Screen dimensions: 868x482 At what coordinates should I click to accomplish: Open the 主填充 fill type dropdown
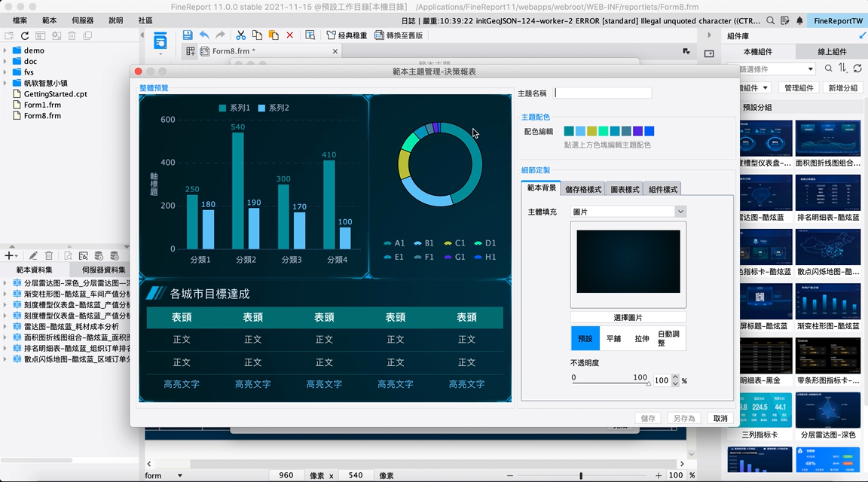pos(680,211)
